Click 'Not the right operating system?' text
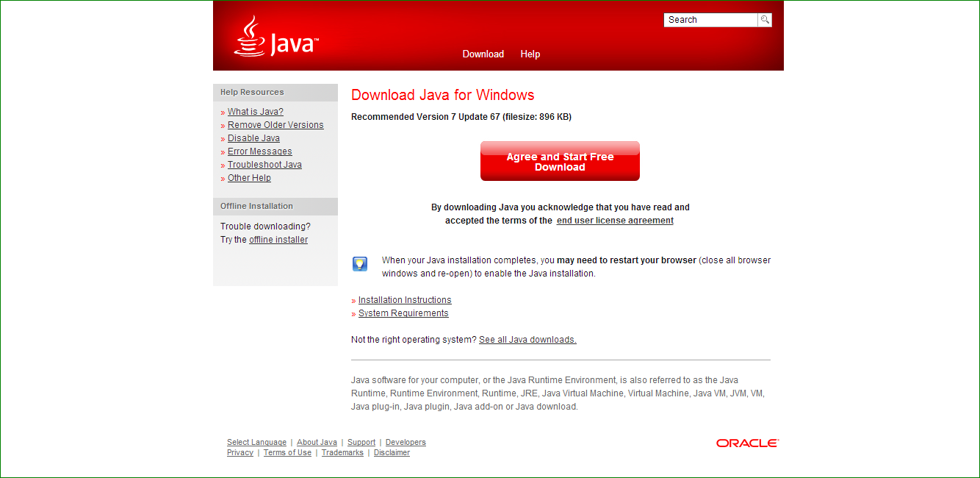The width and height of the screenshot is (980, 478). [x=414, y=340]
